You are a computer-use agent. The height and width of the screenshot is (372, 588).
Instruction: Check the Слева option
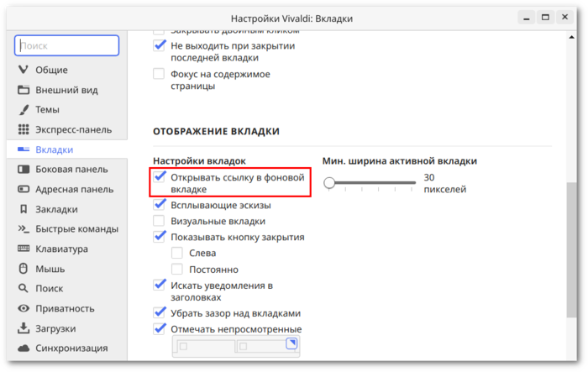(177, 253)
